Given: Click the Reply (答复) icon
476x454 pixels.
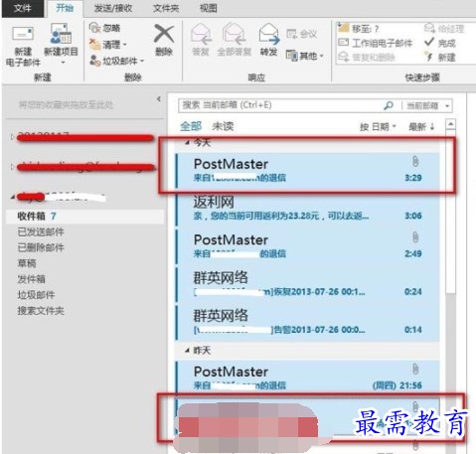Looking at the screenshot, I should point(201,34).
